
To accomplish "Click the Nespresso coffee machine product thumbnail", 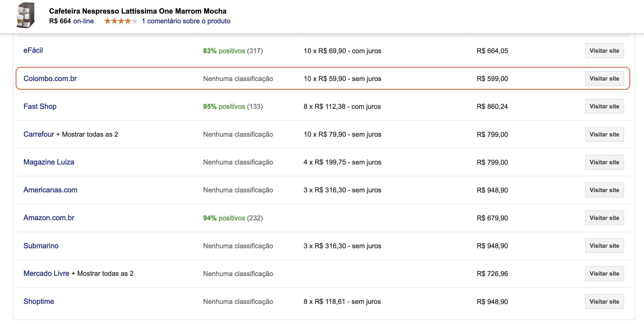I will (x=26, y=16).
